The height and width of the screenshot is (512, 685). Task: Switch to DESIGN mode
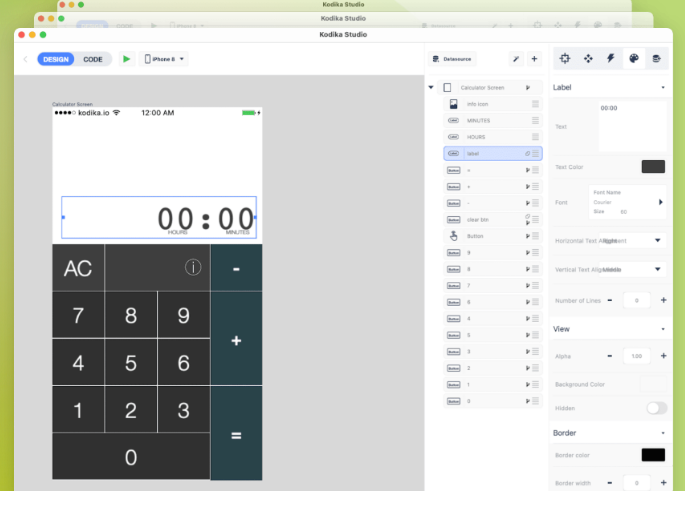(56, 59)
